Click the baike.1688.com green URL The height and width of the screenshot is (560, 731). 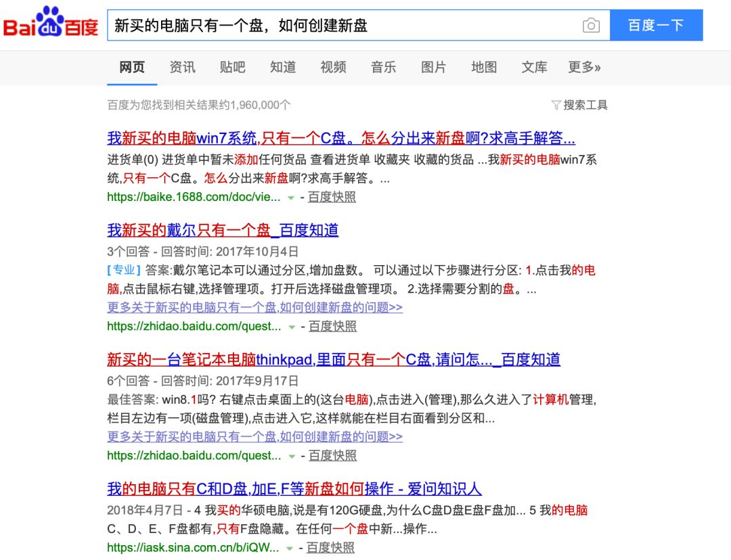[194, 197]
